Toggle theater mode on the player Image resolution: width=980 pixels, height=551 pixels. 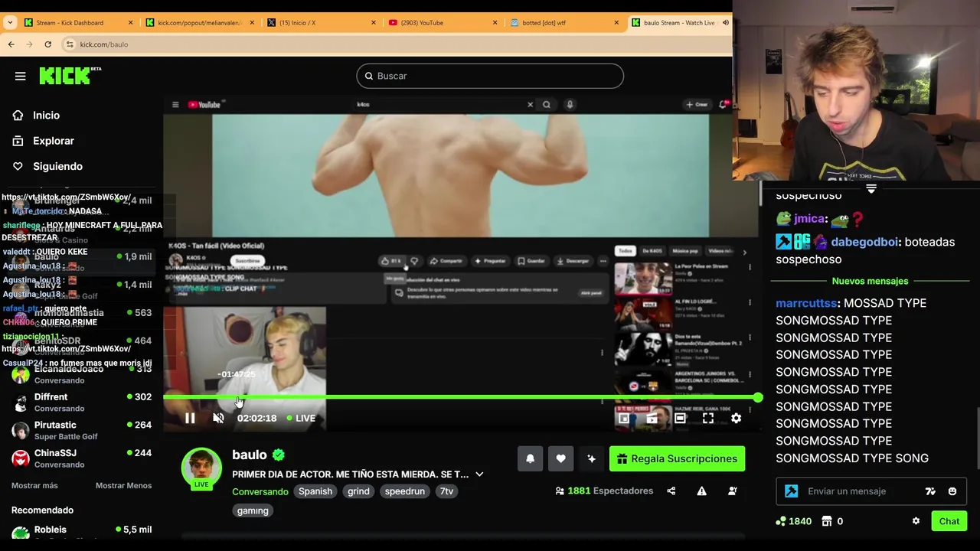click(x=680, y=418)
